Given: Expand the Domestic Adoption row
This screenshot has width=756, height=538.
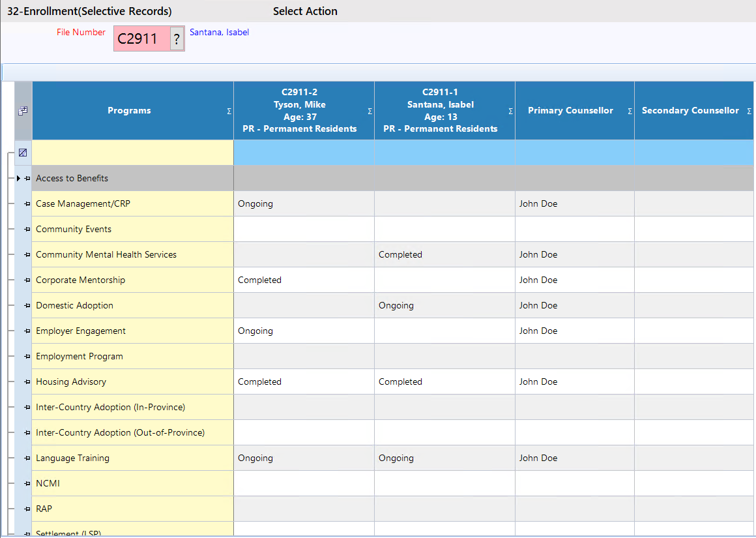Looking at the screenshot, I should click(27, 306).
